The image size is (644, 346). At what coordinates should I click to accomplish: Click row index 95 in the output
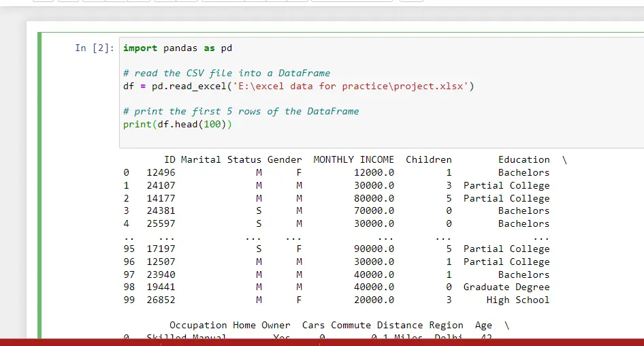(x=129, y=249)
